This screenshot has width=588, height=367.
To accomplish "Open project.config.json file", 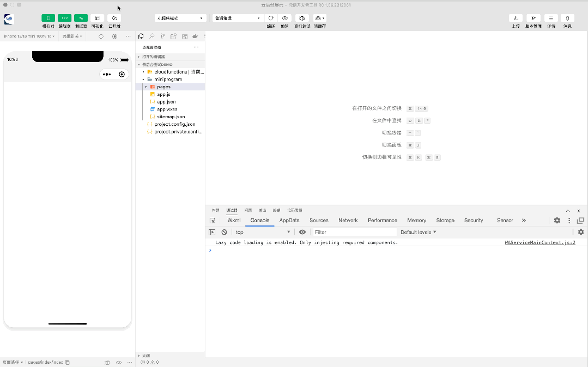I will pyautogui.click(x=170, y=124).
